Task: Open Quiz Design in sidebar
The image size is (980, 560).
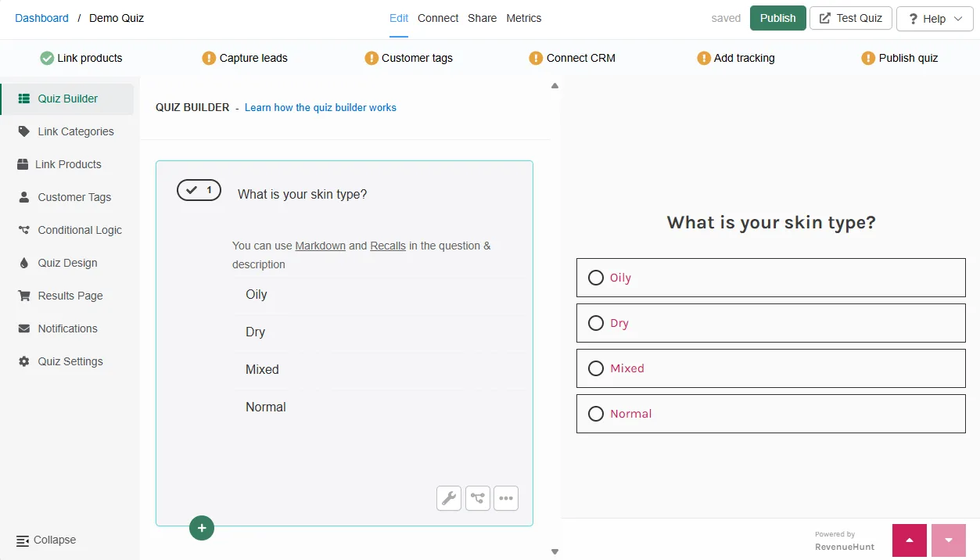Action: click(x=67, y=263)
